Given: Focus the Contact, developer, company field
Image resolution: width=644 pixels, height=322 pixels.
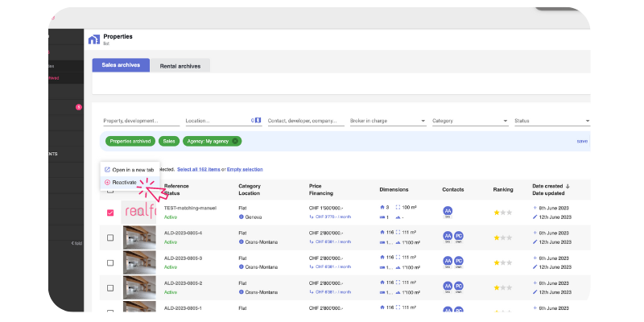Looking at the screenshot, I should point(306,121).
